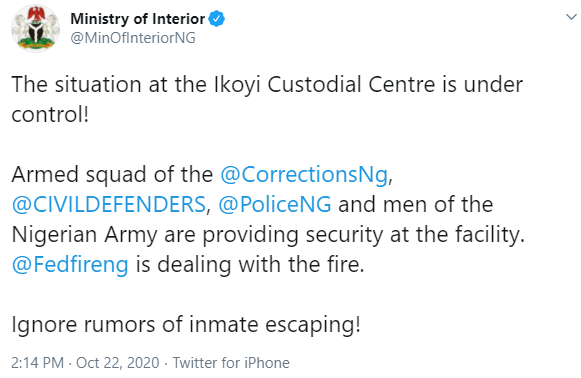Image resolution: width=581 pixels, height=378 pixels.
Task: Follow the @CIVILDEFENDERS mention link
Action: pos(109,205)
